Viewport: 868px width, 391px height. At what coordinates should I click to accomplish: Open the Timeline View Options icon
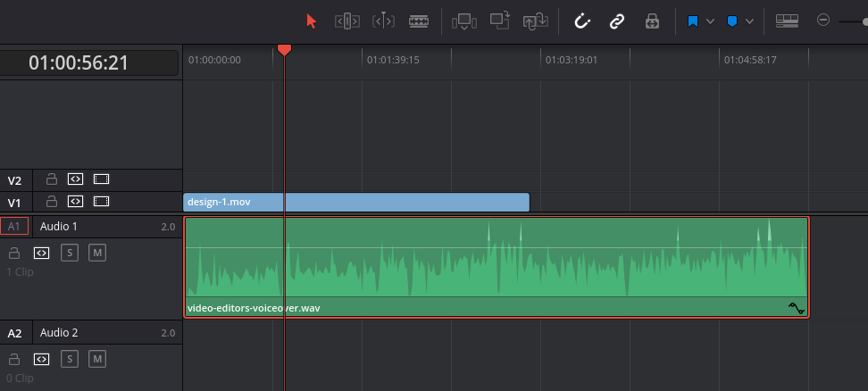coord(787,21)
